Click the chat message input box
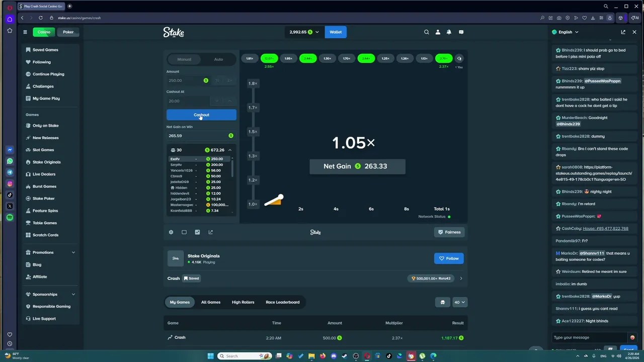 590,337
